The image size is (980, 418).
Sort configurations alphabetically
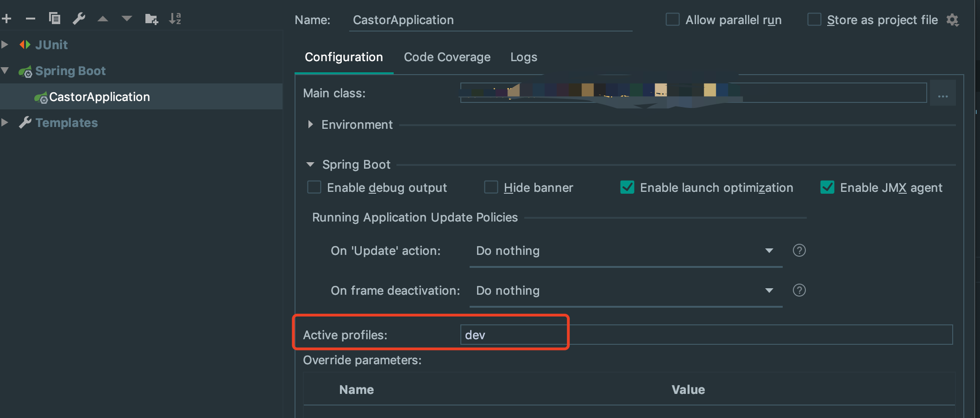175,19
